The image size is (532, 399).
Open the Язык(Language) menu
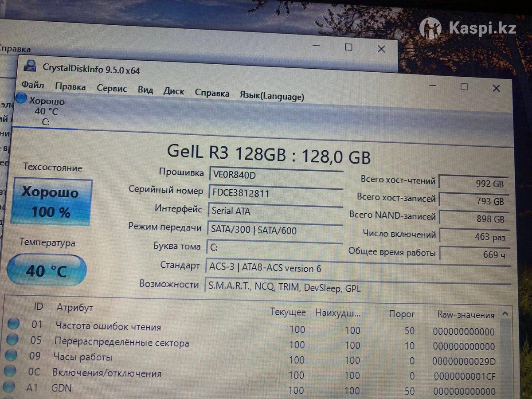pos(271,96)
